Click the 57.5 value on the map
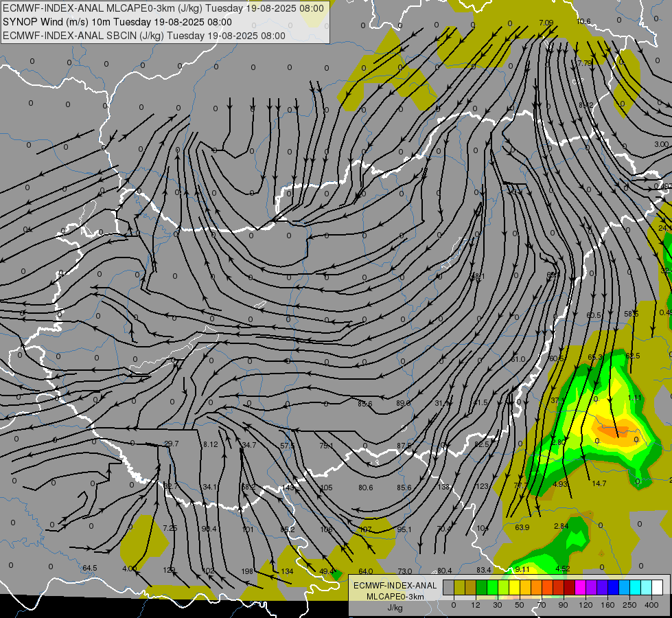Image resolution: width=672 pixels, height=618 pixels. [287, 446]
